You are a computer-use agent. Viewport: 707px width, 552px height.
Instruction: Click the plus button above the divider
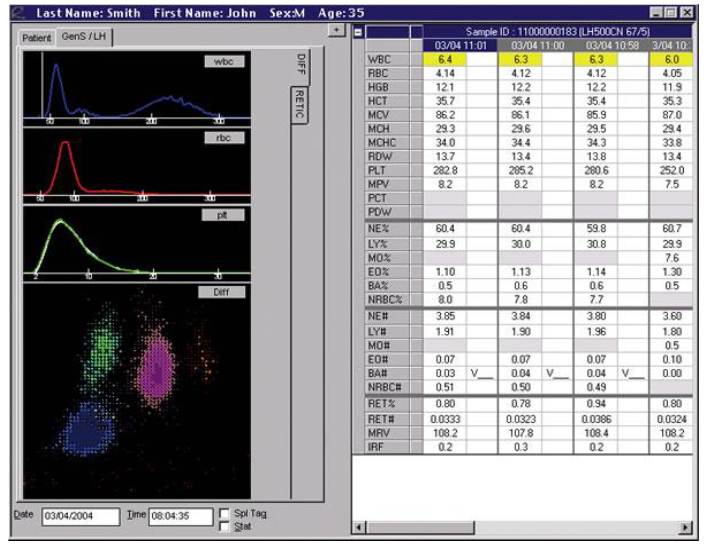click(336, 31)
